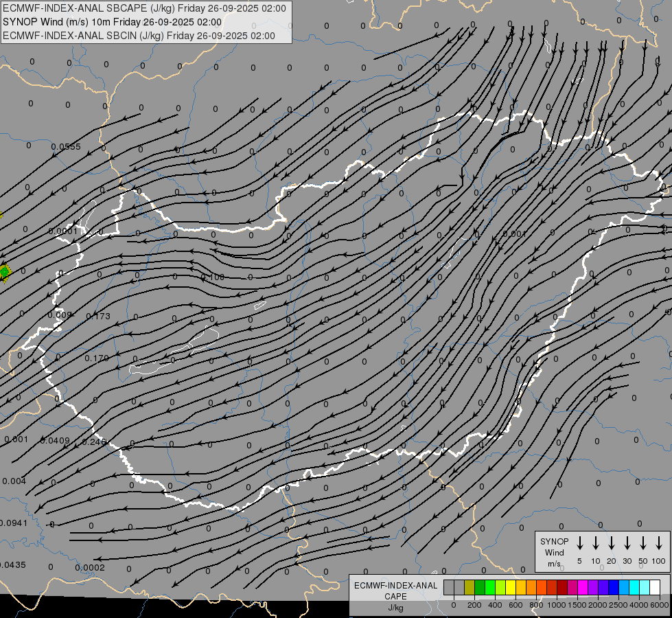Pick the dark blue 2500 J/kg swatch
This screenshot has width=672, height=618.
[614, 587]
